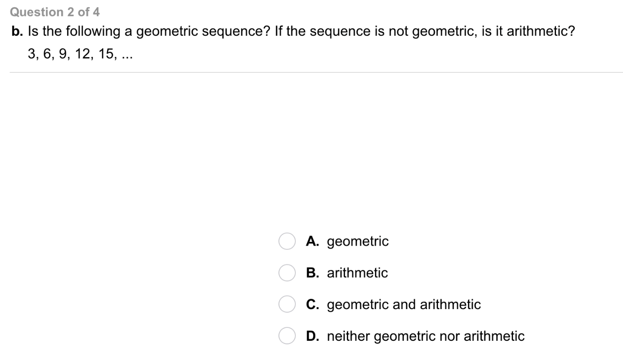Click the number 3 starting the sequence
The height and width of the screenshot is (364, 623).
tap(31, 54)
